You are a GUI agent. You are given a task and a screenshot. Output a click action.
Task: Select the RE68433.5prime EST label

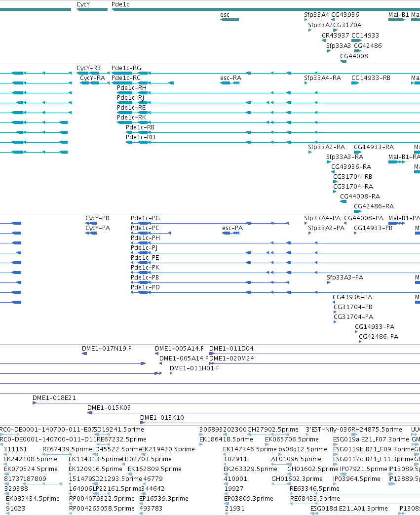pyautogui.click(x=315, y=499)
